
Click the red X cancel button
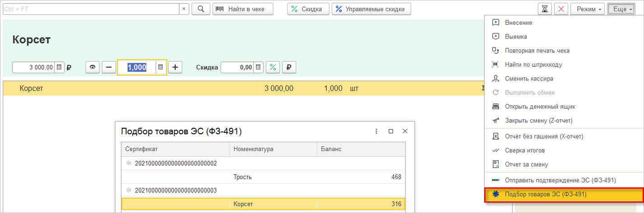pyautogui.click(x=561, y=9)
